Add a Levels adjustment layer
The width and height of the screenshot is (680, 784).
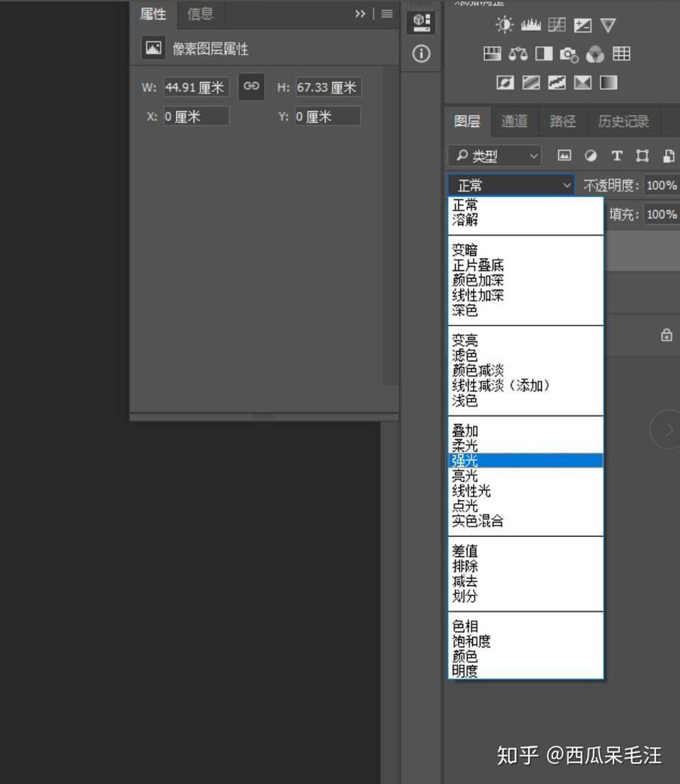coord(530,24)
